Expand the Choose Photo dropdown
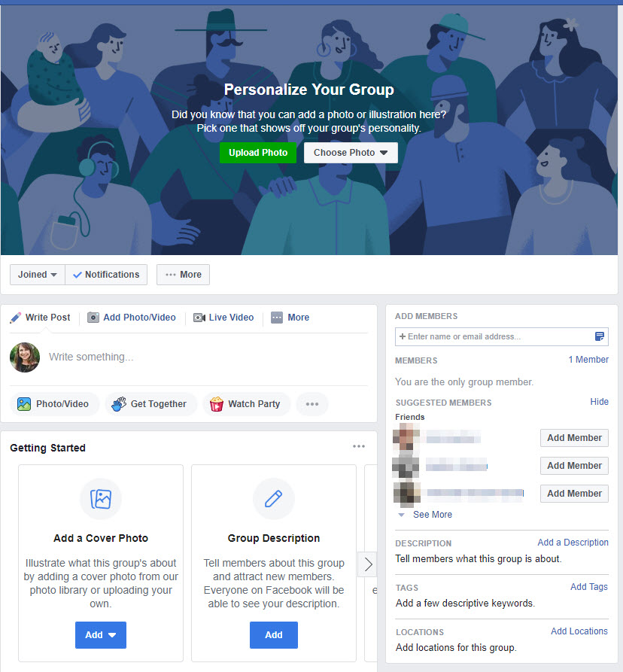 [351, 153]
